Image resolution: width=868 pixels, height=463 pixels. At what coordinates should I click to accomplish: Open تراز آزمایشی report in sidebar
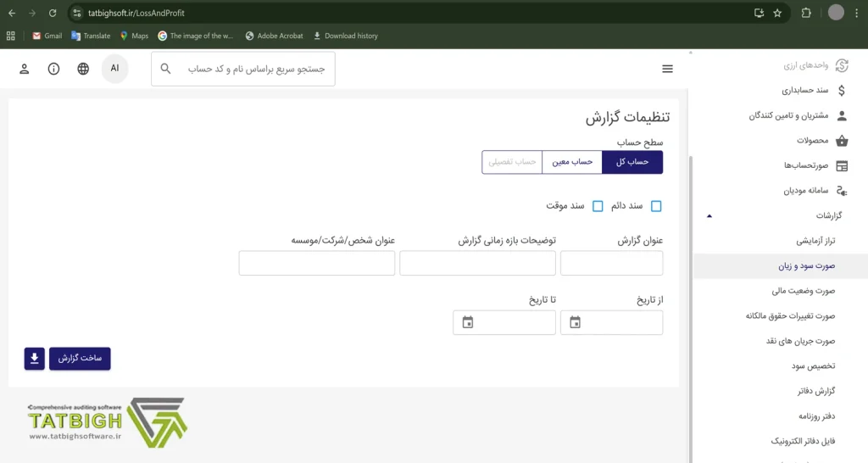point(815,241)
